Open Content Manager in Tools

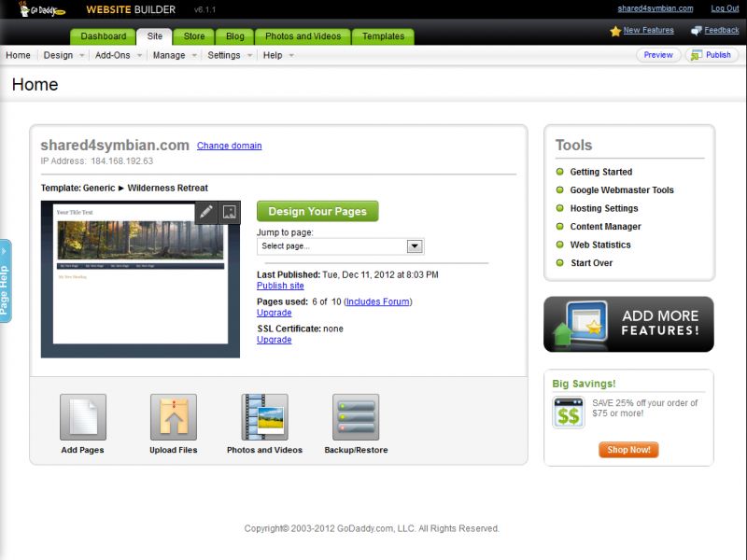click(x=605, y=227)
